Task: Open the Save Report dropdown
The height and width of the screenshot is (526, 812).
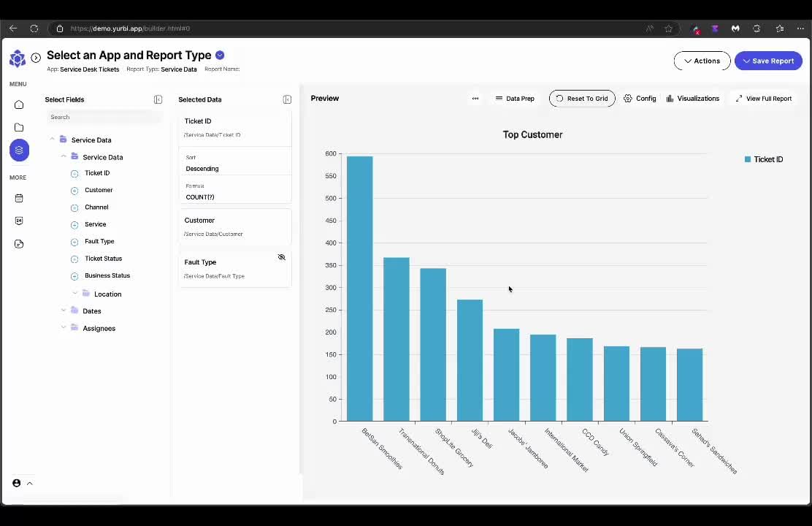Action: coord(768,61)
